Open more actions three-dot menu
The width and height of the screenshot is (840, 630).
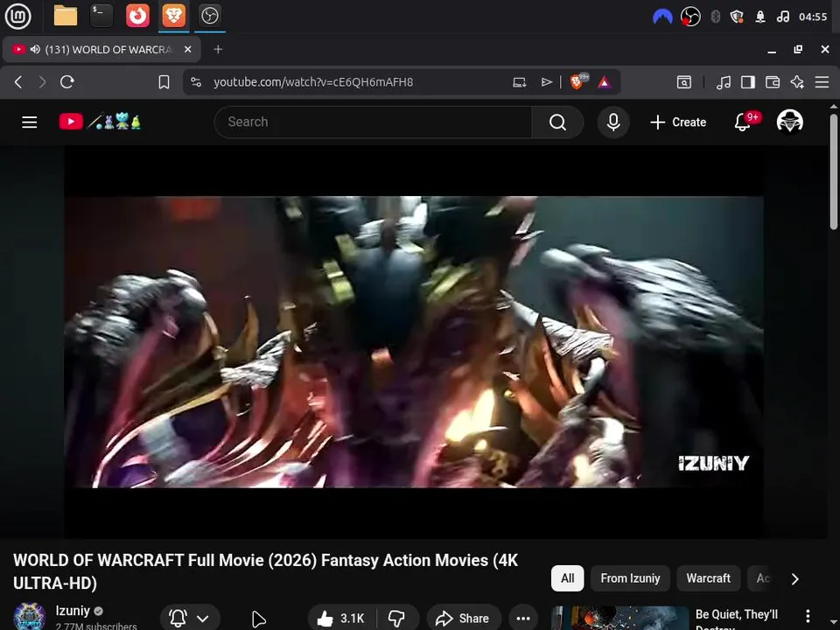(523, 619)
